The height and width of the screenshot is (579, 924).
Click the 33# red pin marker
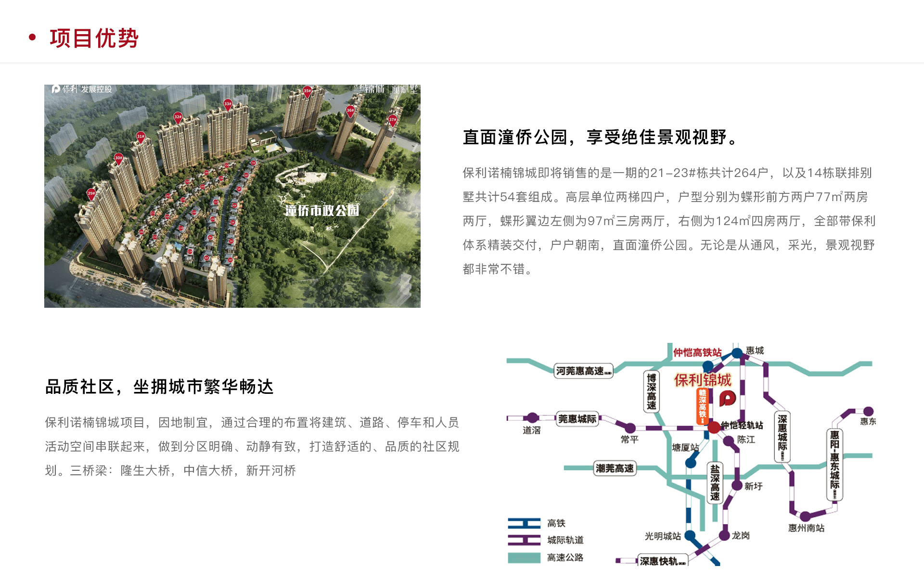point(228,104)
